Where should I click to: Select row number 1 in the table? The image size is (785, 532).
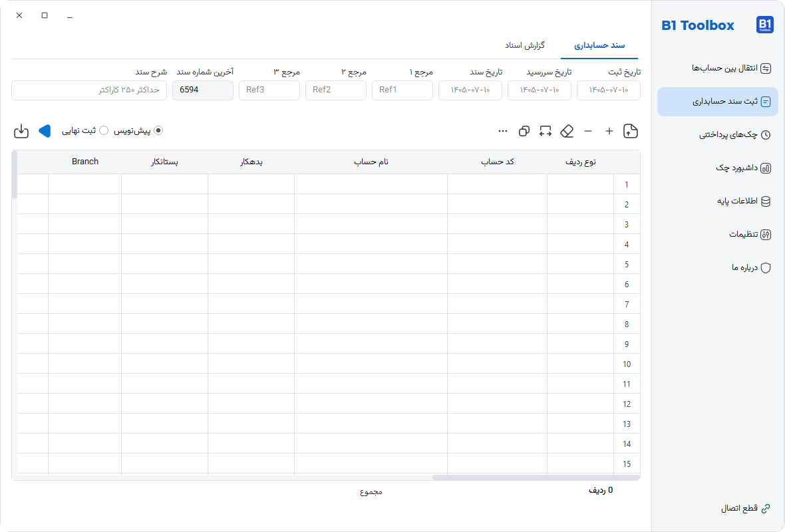coord(627,185)
